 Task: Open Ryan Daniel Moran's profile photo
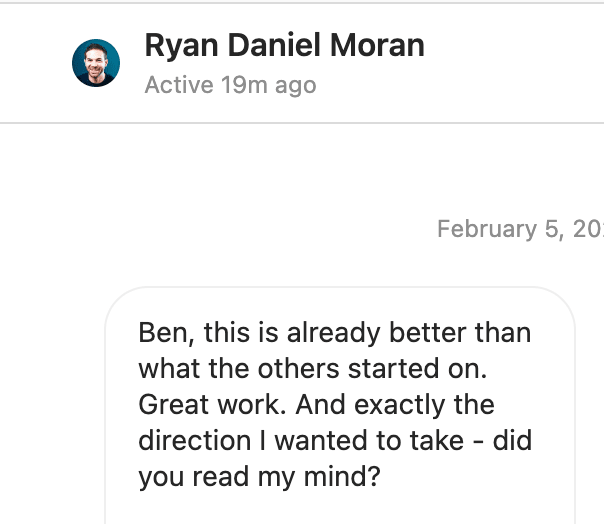tap(96, 63)
